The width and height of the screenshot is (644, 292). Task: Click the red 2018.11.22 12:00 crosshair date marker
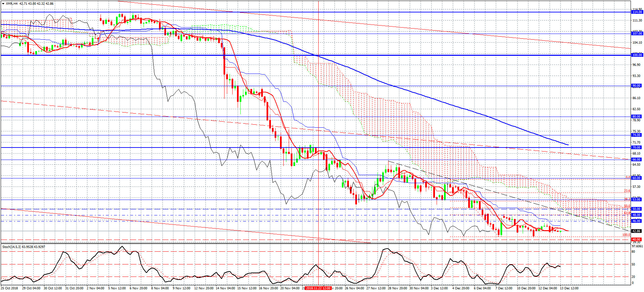tap(318, 288)
